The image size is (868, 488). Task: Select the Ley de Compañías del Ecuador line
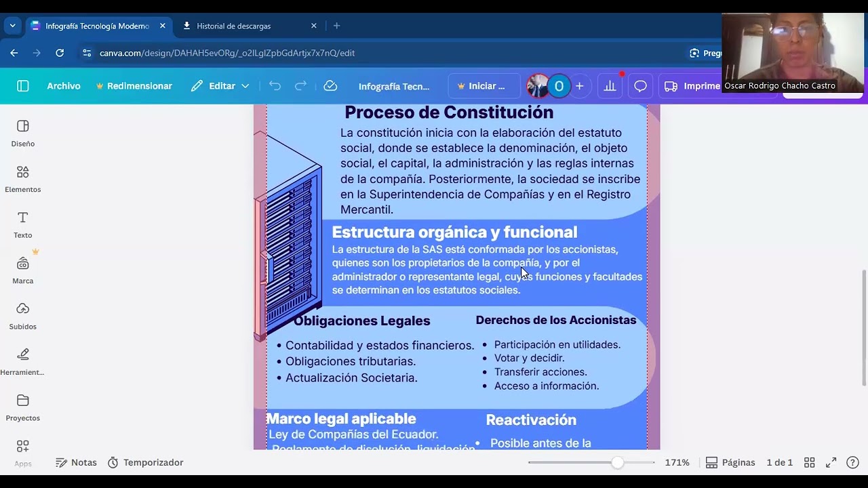[353, 434]
